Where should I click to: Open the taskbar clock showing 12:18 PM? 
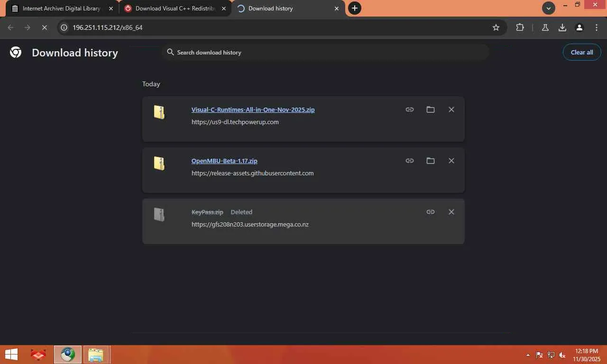click(587, 355)
